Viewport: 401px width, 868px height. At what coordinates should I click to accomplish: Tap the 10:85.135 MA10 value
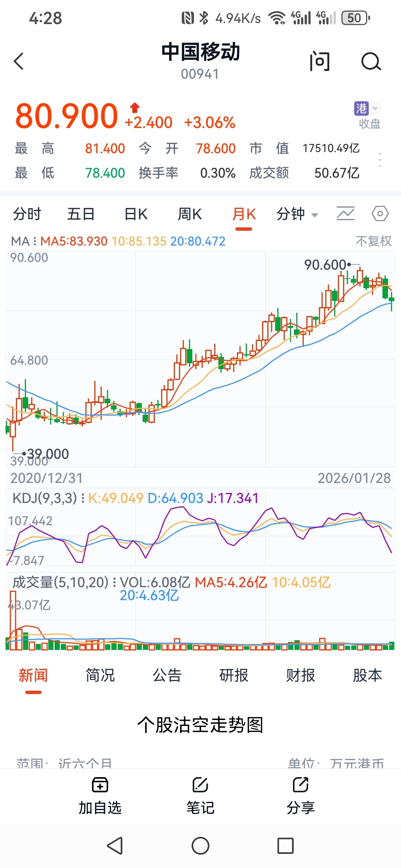(139, 241)
